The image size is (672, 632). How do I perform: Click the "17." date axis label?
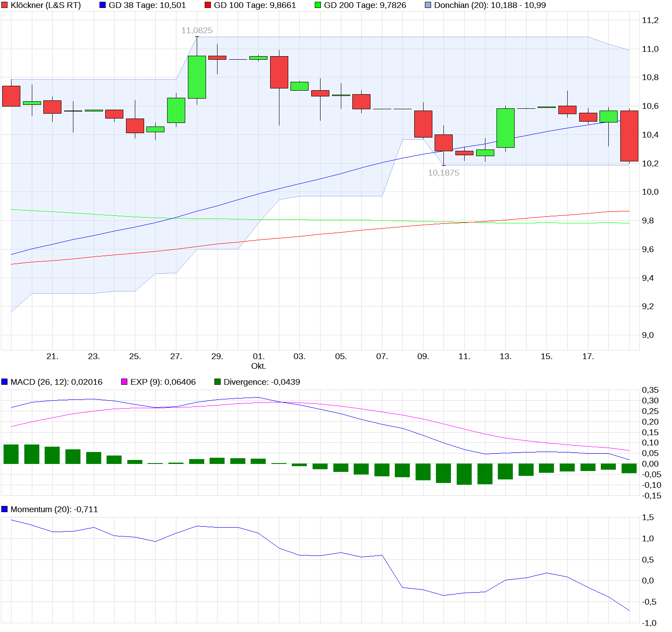[x=588, y=356]
